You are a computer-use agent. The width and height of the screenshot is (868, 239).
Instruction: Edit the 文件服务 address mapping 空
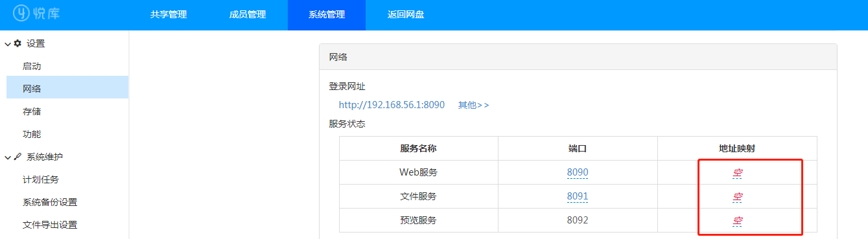click(737, 197)
